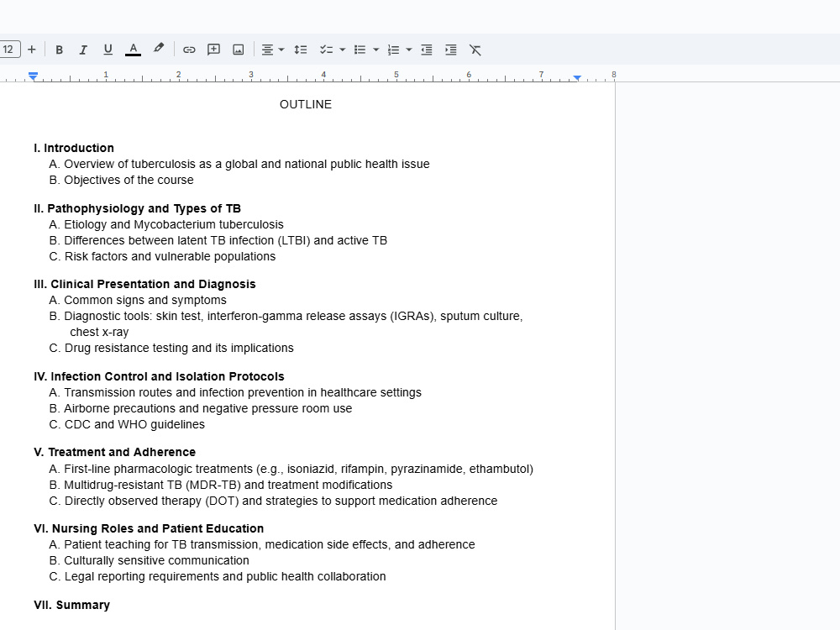This screenshot has height=630, width=840.
Task: Click 'B. Multidrug-resistant TB (MDR-TB)' line
Action: tap(221, 485)
